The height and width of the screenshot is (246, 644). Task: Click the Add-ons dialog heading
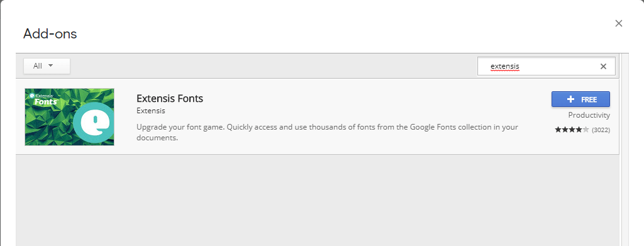(50, 34)
